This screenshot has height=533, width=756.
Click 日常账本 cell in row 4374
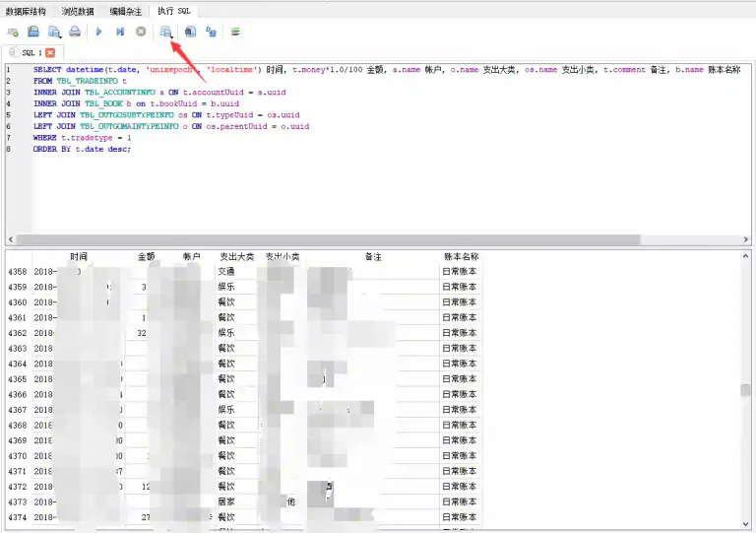460,517
